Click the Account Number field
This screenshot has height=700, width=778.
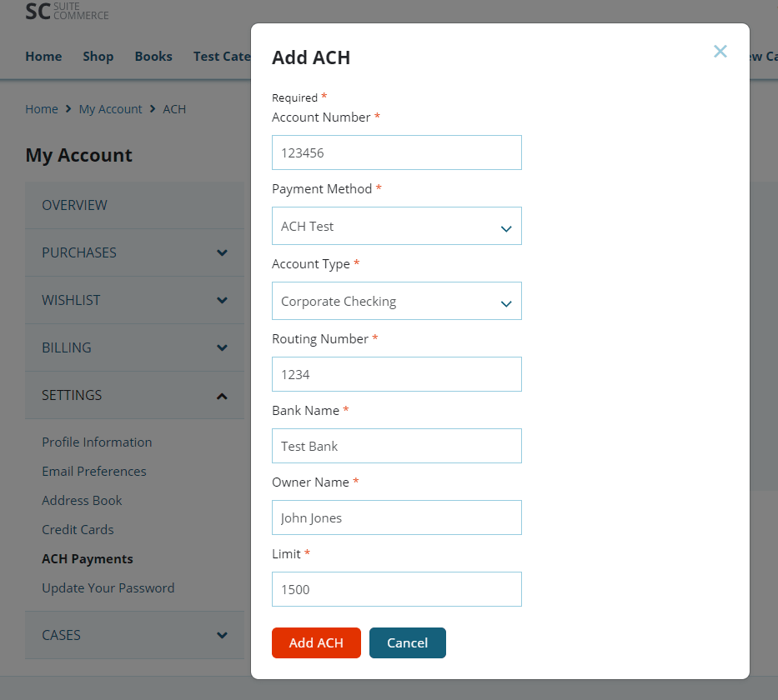point(396,152)
